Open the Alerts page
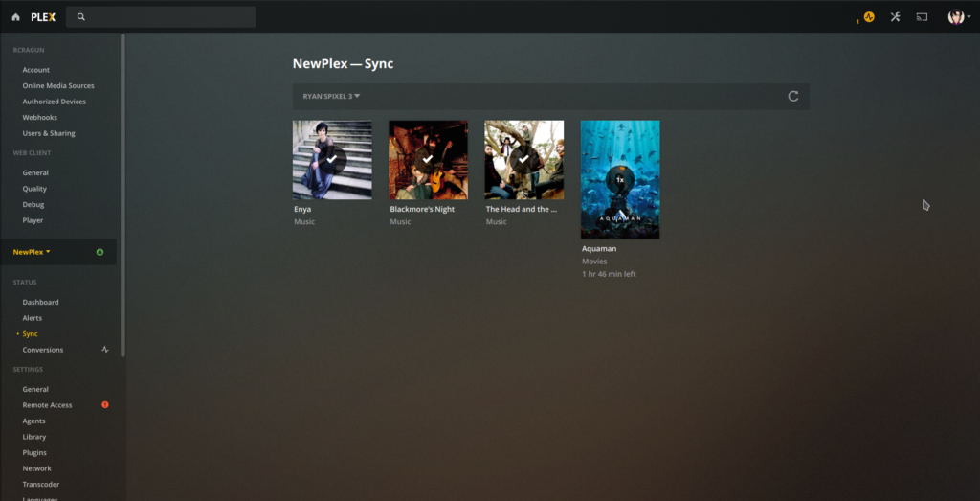 (33, 318)
